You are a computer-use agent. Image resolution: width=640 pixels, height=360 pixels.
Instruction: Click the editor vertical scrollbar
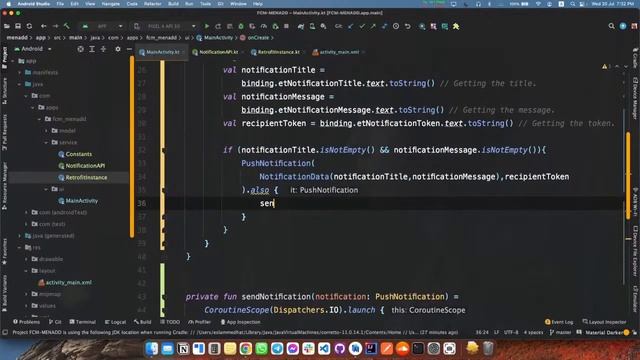coord(628,176)
